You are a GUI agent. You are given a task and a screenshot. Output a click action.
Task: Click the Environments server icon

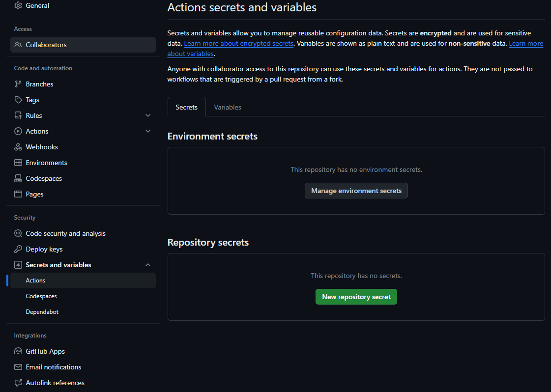[x=18, y=163]
